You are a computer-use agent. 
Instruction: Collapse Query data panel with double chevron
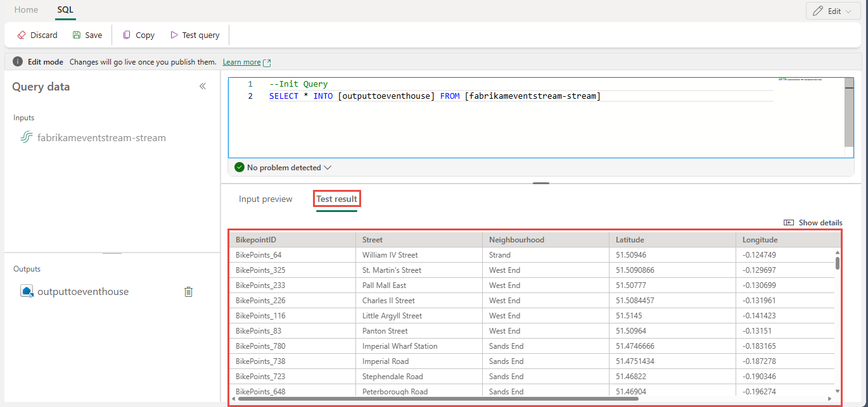(203, 86)
